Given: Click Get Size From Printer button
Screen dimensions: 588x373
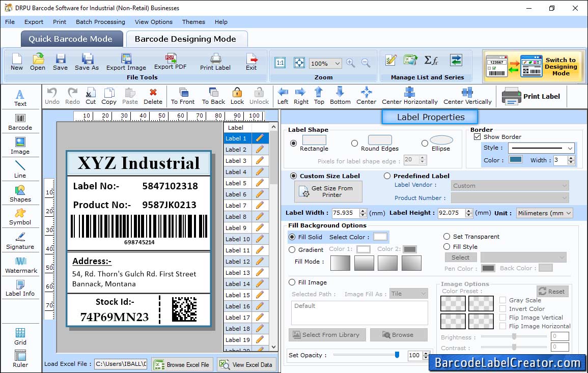Looking at the screenshot, I should click(328, 191).
